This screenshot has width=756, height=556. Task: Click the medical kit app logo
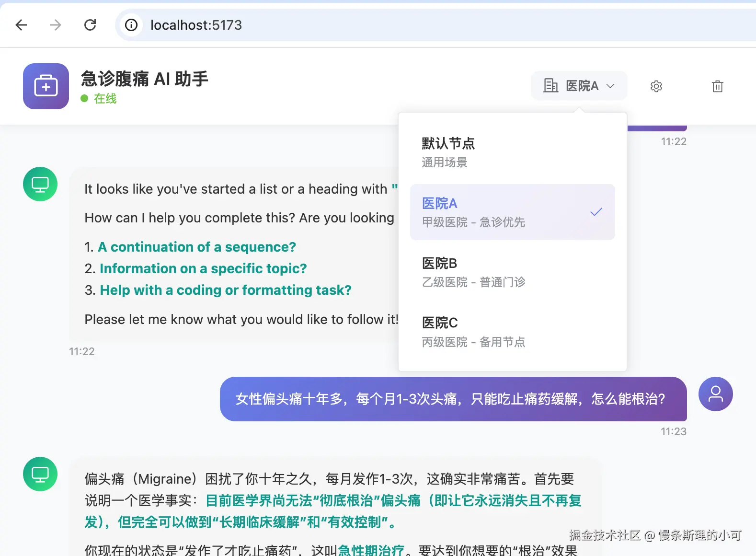tap(46, 86)
